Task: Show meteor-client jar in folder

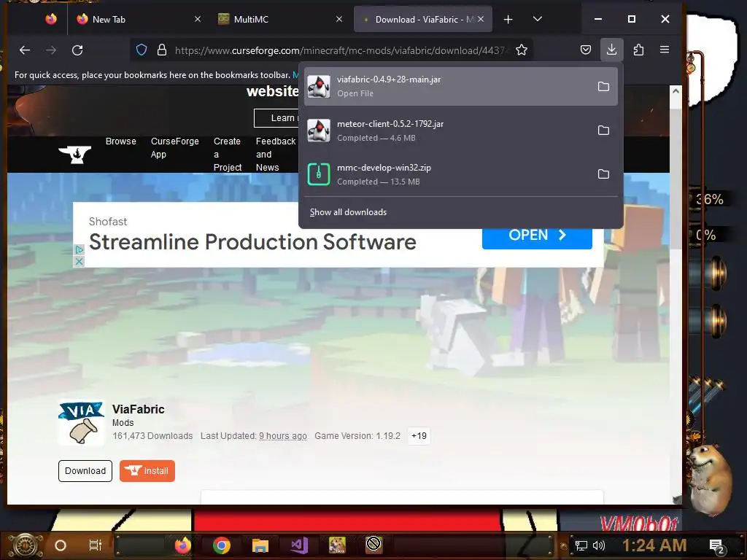Action: (x=603, y=131)
